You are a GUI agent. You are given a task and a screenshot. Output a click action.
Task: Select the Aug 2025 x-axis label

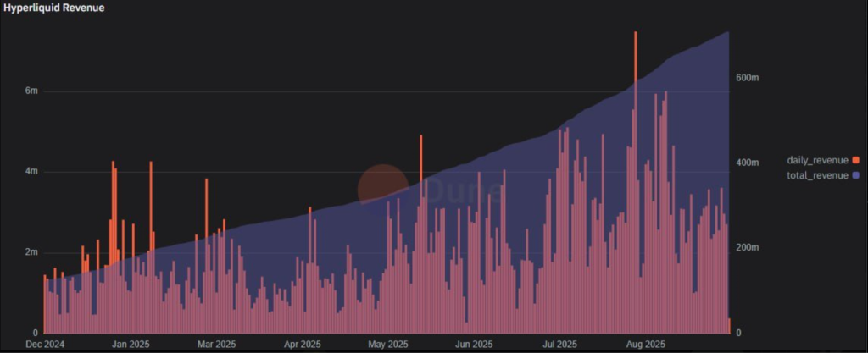(x=645, y=345)
